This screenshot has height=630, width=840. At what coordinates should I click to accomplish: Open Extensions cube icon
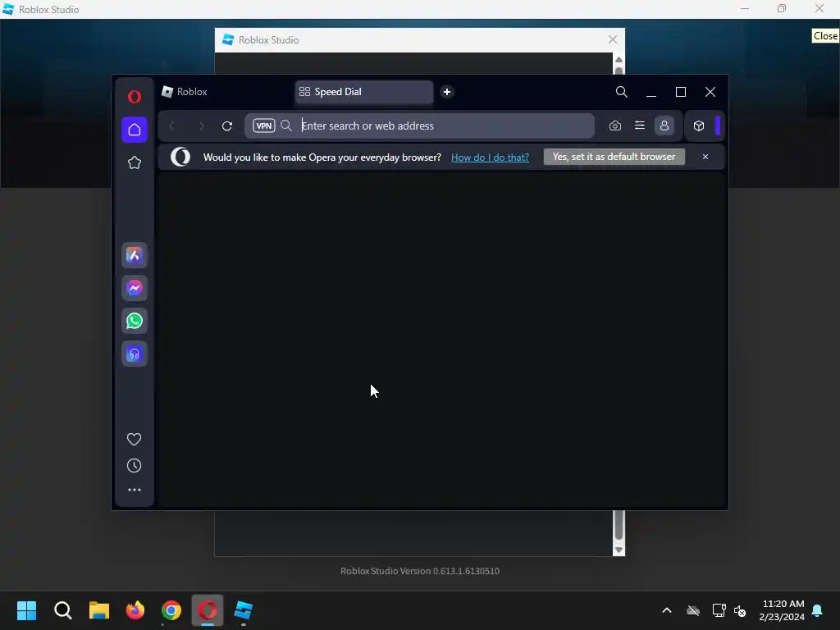(699, 126)
